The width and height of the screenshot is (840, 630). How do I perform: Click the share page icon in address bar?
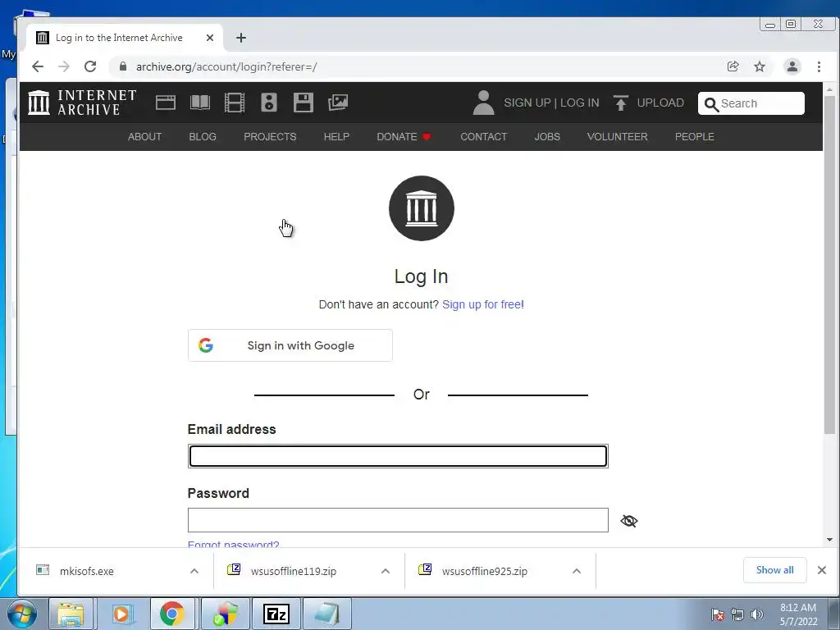coord(733,66)
